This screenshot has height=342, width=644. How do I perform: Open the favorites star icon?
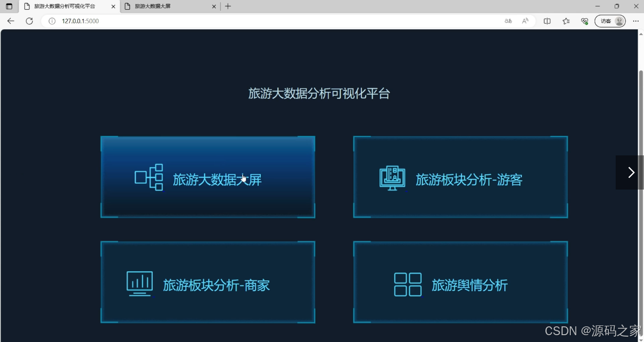coord(566,21)
